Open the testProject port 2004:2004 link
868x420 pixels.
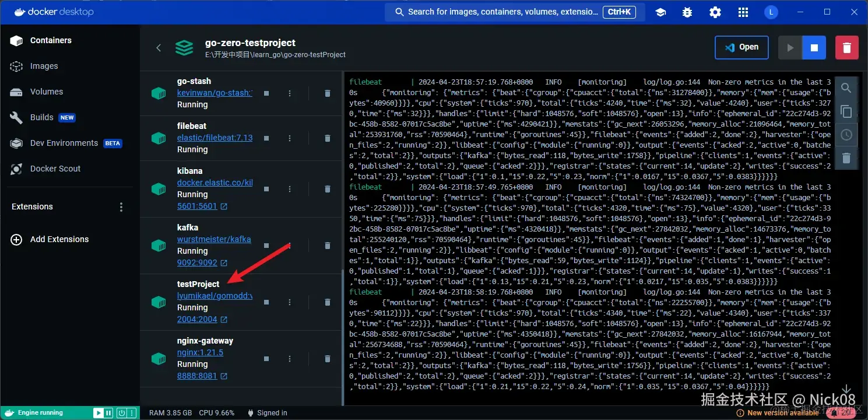[x=202, y=319]
